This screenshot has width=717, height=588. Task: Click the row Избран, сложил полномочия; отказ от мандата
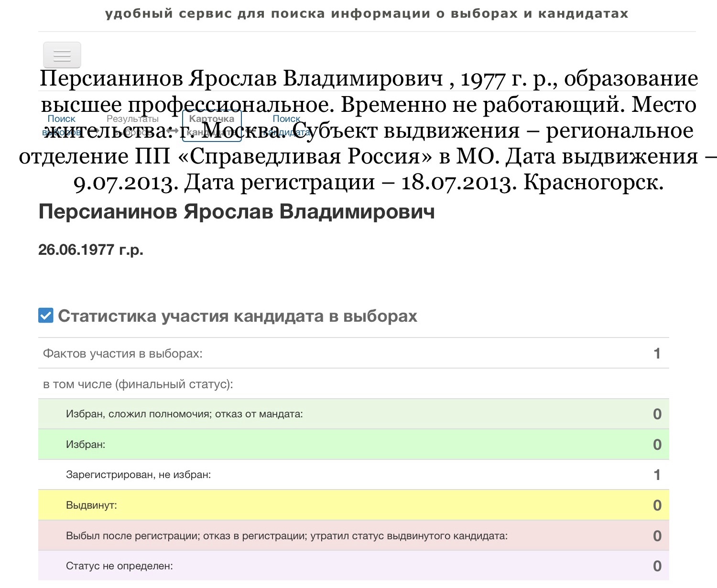click(354, 414)
